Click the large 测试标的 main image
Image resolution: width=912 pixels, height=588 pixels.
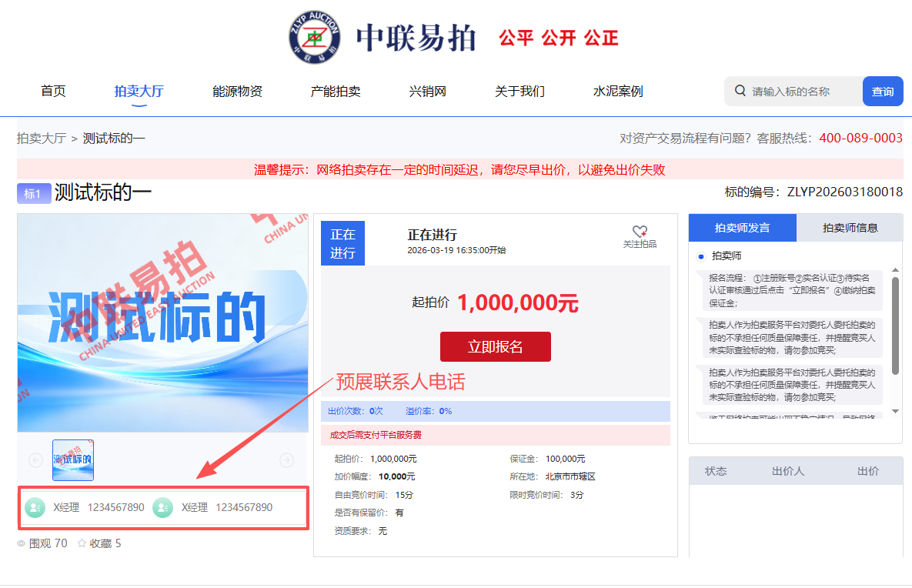(x=163, y=322)
